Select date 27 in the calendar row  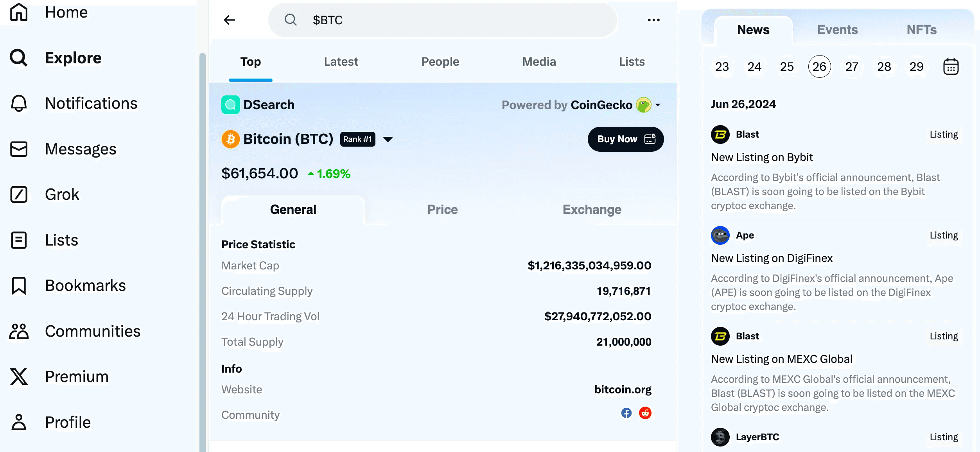pos(851,67)
